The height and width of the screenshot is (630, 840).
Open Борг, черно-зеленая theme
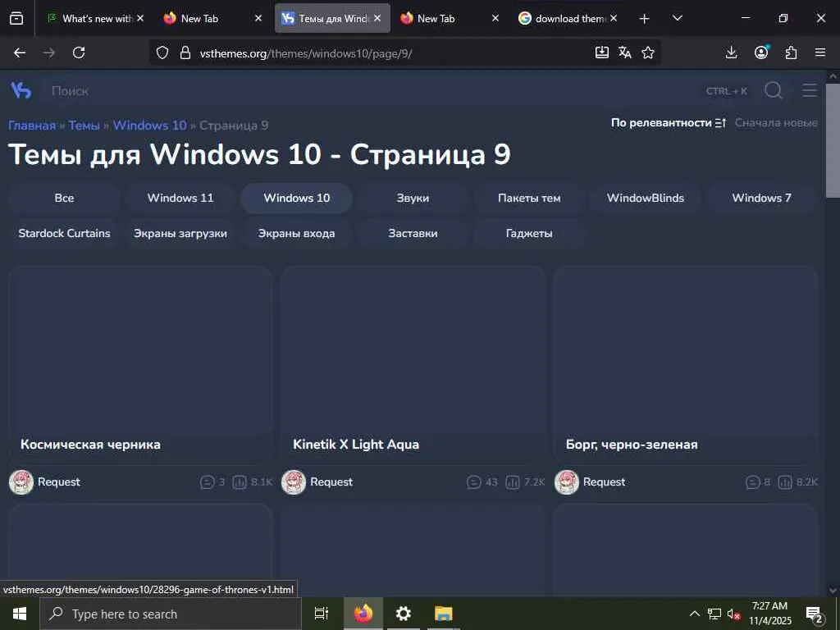[632, 445]
